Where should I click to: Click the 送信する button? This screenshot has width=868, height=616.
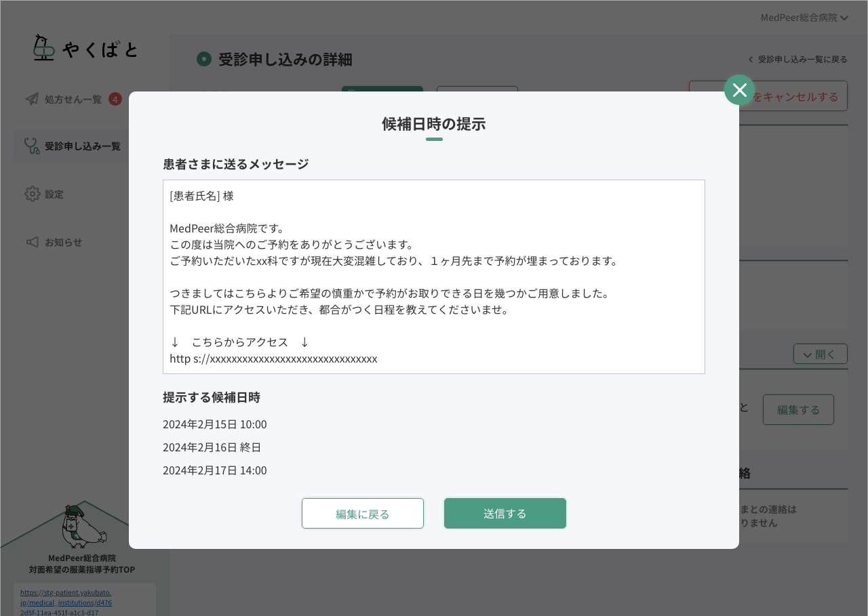click(x=505, y=513)
